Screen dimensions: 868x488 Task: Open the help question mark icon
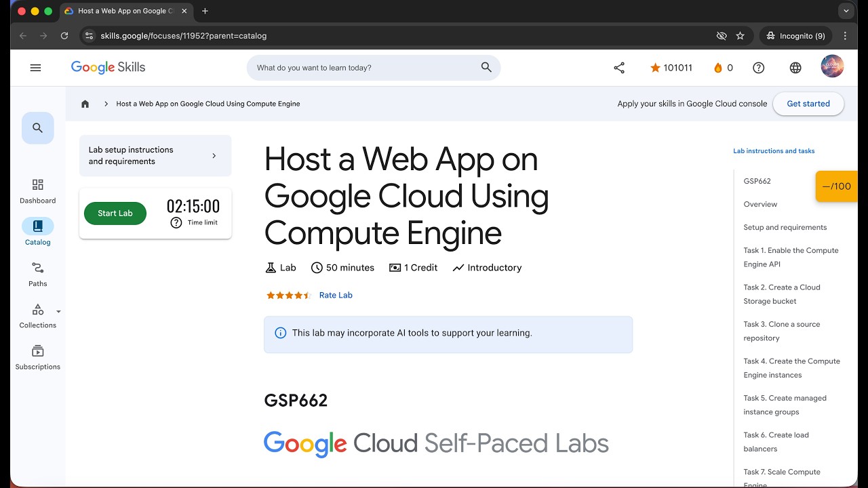coord(759,68)
